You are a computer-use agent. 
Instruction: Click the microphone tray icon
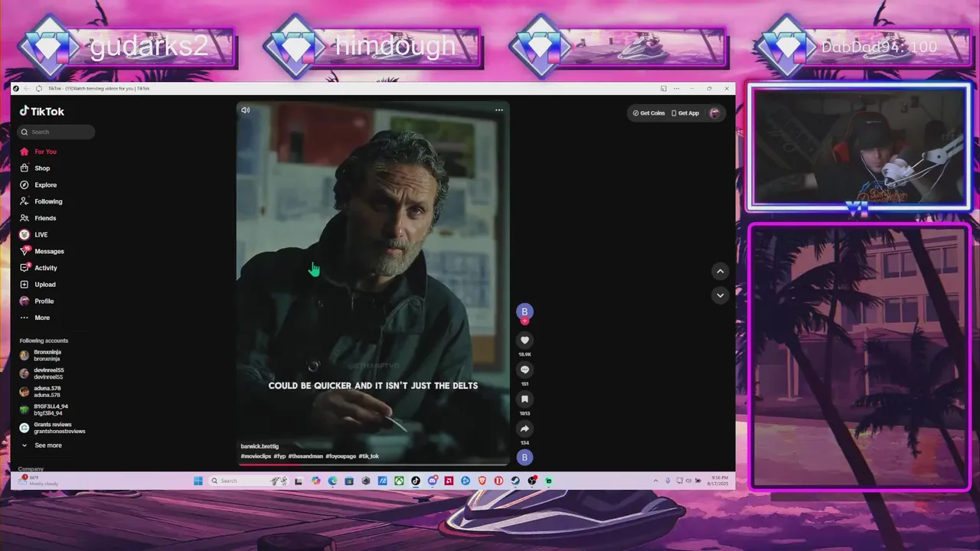tap(668, 481)
